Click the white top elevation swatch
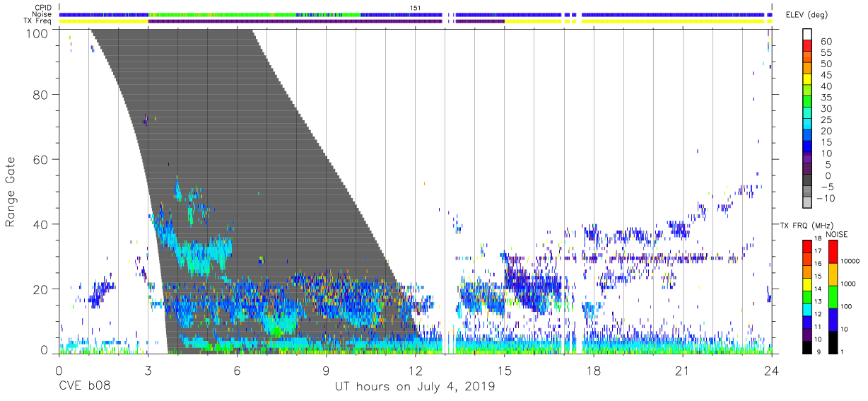The width and height of the screenshot is (868, 401). tap(807, 33)
